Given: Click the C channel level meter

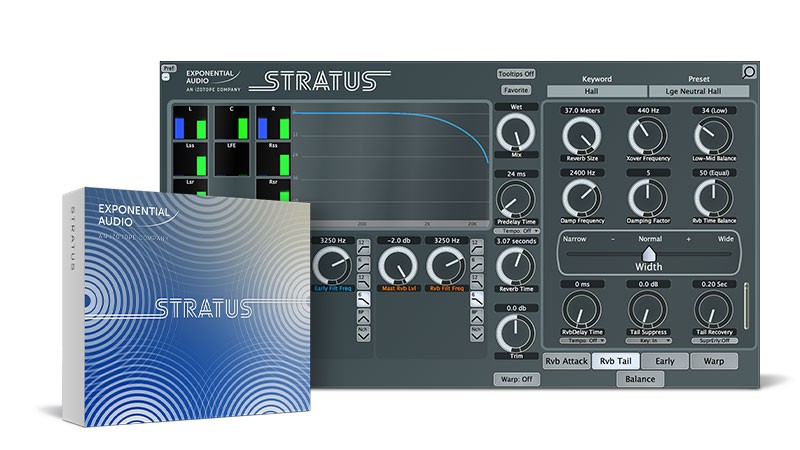Looking at the screenshot, I should 232,122.
